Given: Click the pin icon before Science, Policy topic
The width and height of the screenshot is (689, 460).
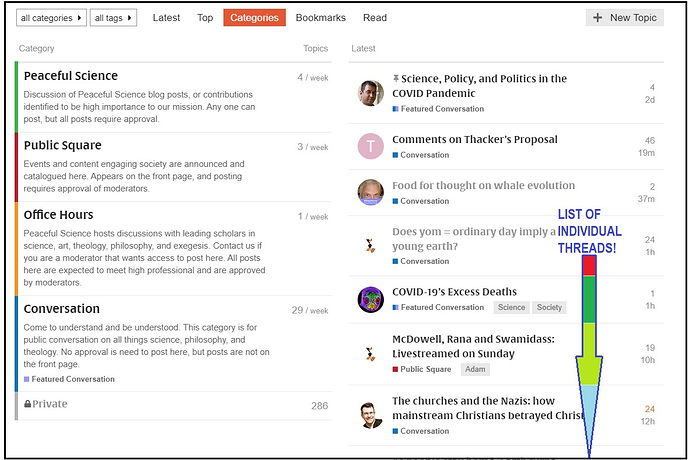Looking at the screenshot, I should [x=396, y=78].
